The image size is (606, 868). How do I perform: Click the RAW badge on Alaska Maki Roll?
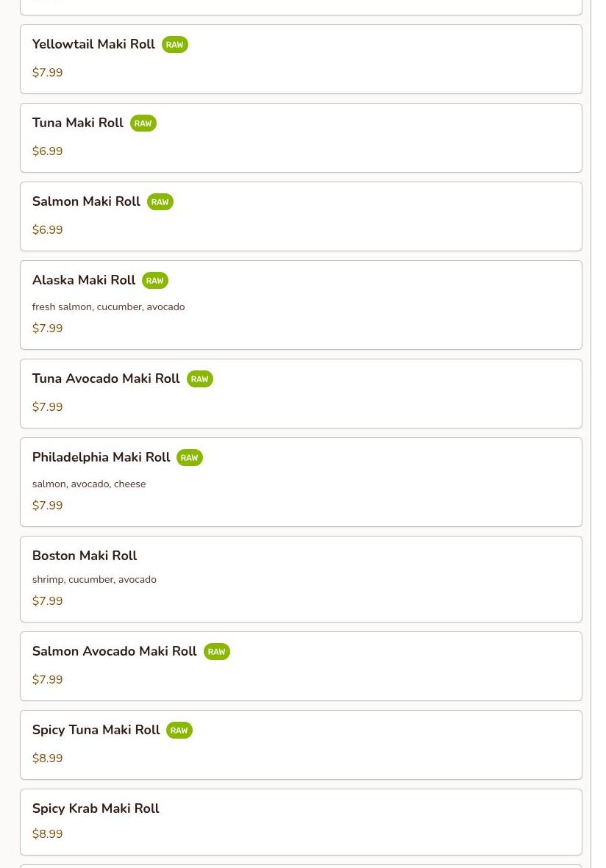click(155, 281)
